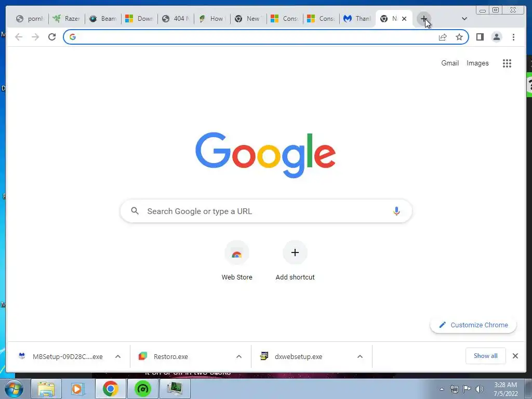Share this page icon in address bar
Viewport: 532px width, 399px height.
[x=443, y=37]
